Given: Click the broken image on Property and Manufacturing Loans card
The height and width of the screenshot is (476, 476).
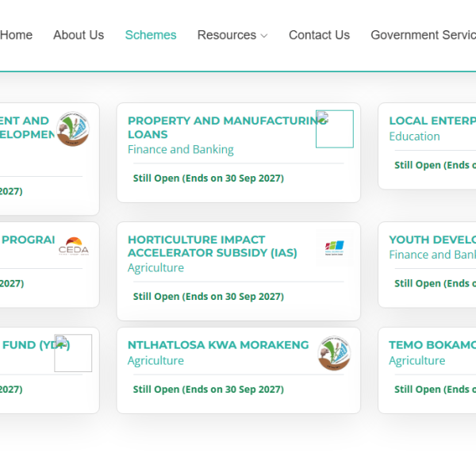Looking at the screenshot, I should 334,129.
